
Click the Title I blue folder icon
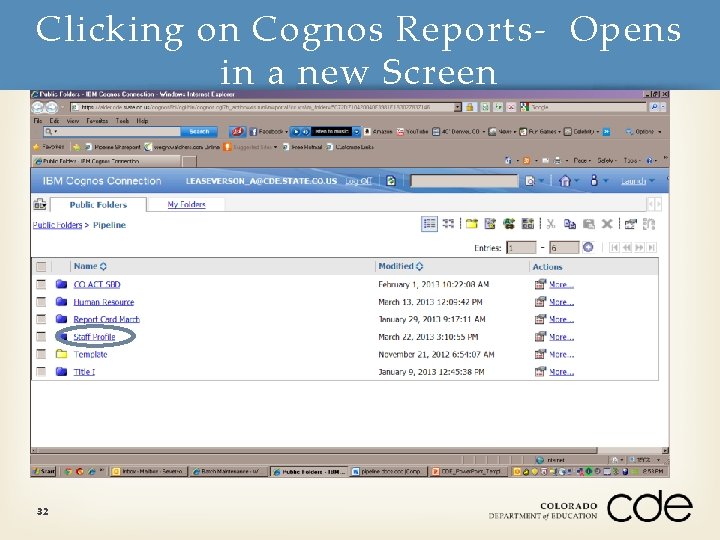pos(62,371)
